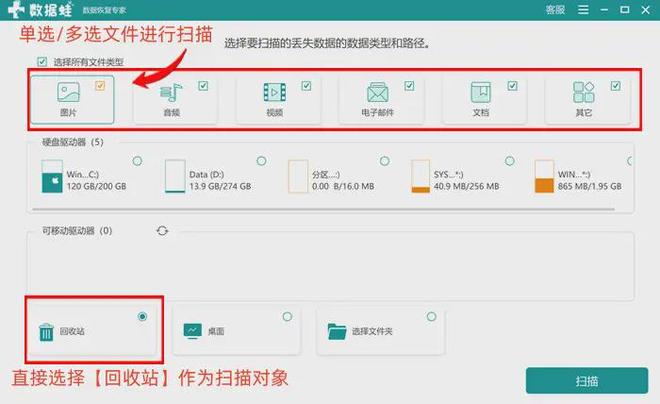The width and height of the screenshot is (660, 404).
Task: Click the 120 GB/200 GB capacity text
Action: (96, 186)
